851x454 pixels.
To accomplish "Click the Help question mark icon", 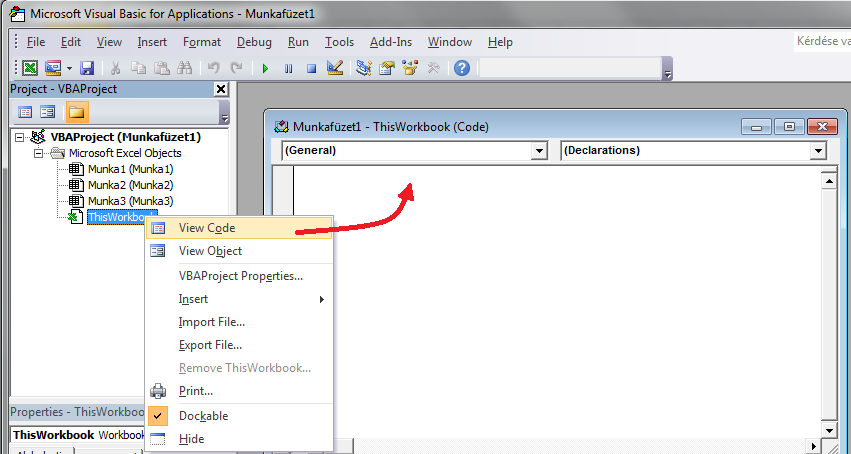I will 462,68.
